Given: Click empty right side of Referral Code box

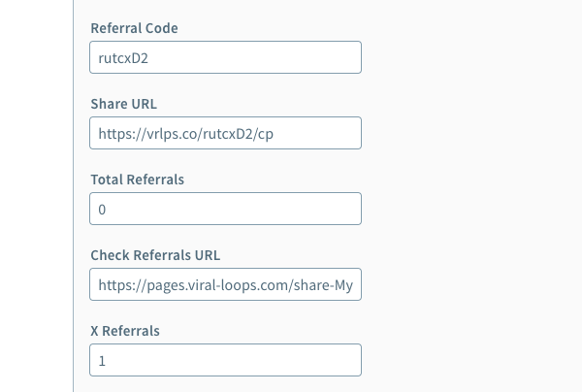Looking at the screenshot, I should [x=291, y=57].
